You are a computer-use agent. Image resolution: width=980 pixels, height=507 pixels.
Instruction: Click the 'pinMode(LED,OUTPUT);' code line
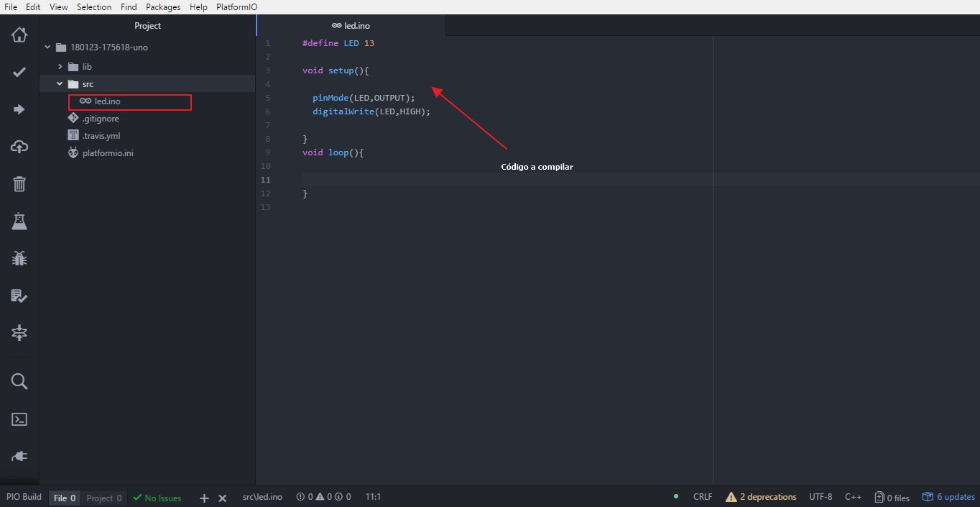pos(364,98)
